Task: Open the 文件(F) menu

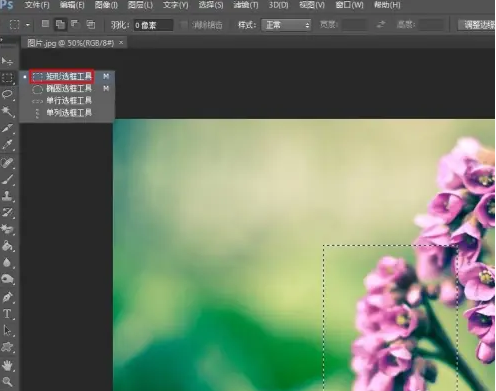Action: [37, 5]
